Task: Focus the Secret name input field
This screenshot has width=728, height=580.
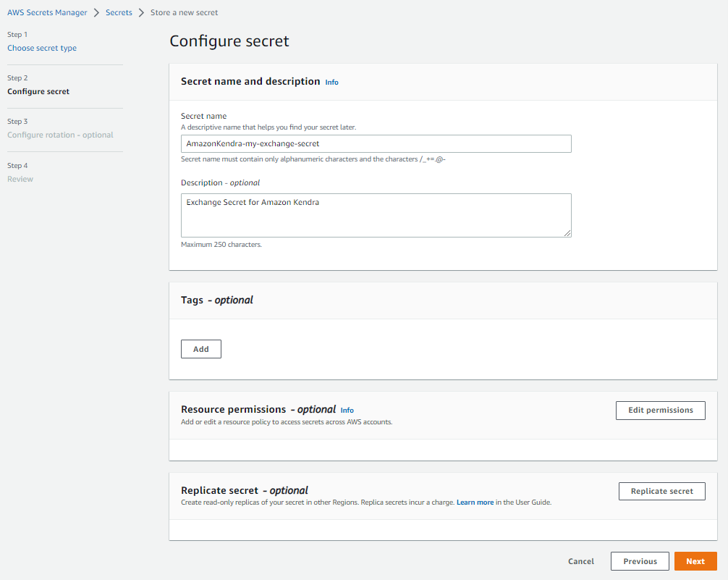Action: tap(376, 143)
